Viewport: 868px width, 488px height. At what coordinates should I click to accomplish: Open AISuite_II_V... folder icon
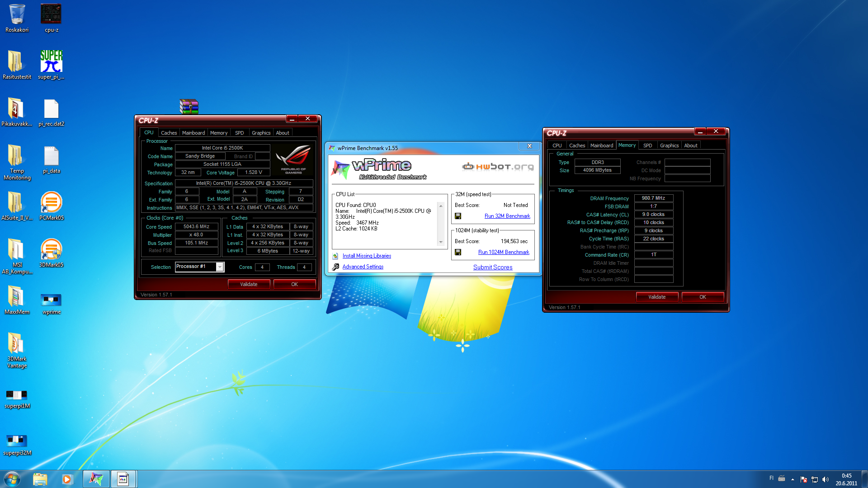(17, 206)
